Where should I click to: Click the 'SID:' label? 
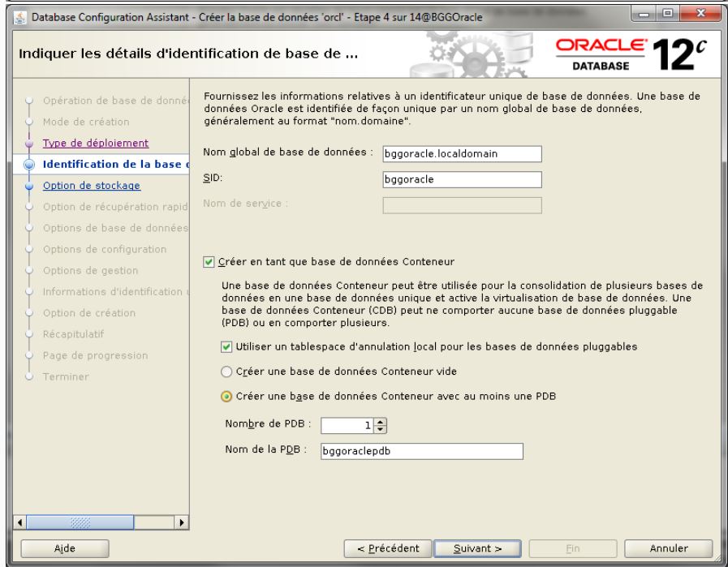[213, 178]
